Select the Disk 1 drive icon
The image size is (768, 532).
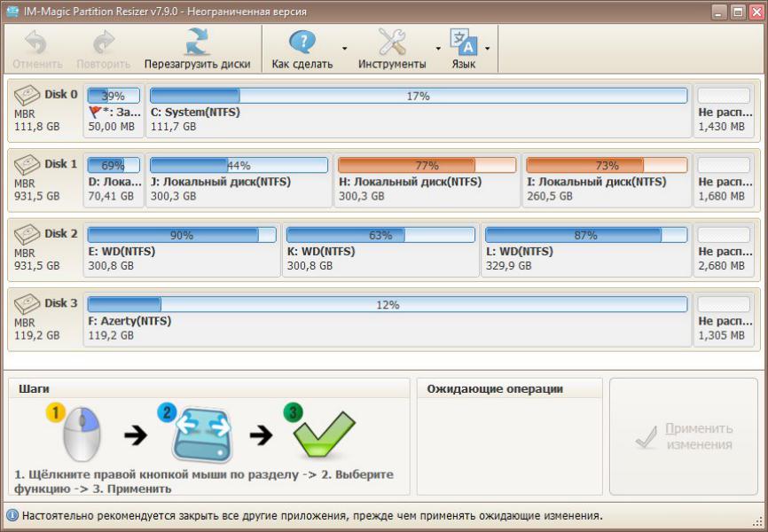28,164
